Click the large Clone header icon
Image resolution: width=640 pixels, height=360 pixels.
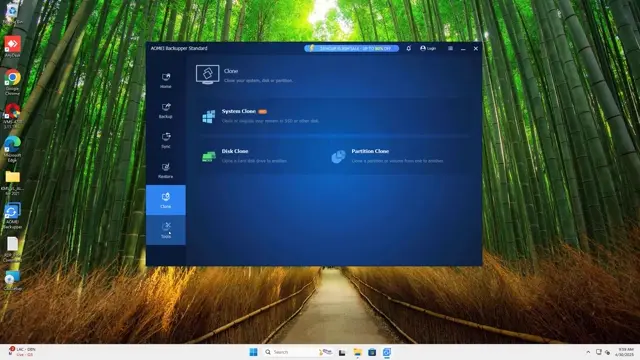[207, 74]
